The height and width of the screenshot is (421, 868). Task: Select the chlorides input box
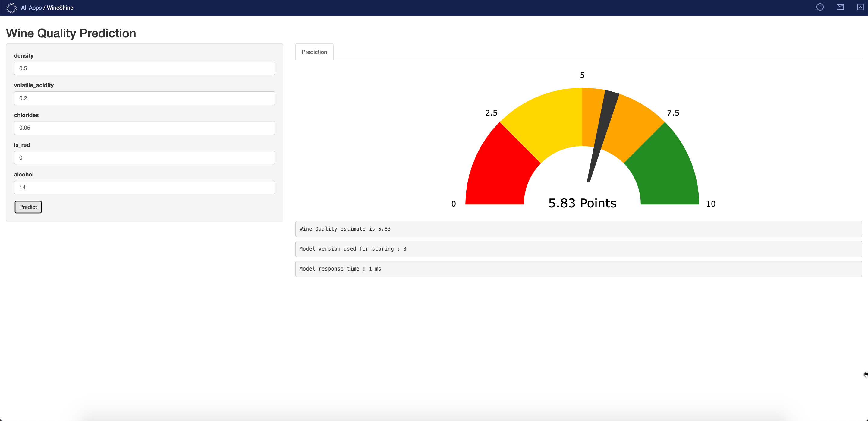coord(144,128)
